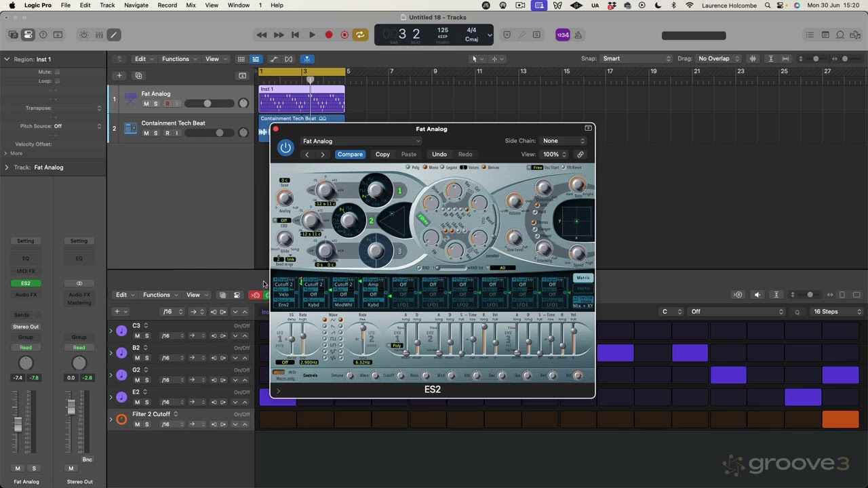This screenshot has height=488, width=868.
Task: Open the Help menu
Action: coord(277,5)
